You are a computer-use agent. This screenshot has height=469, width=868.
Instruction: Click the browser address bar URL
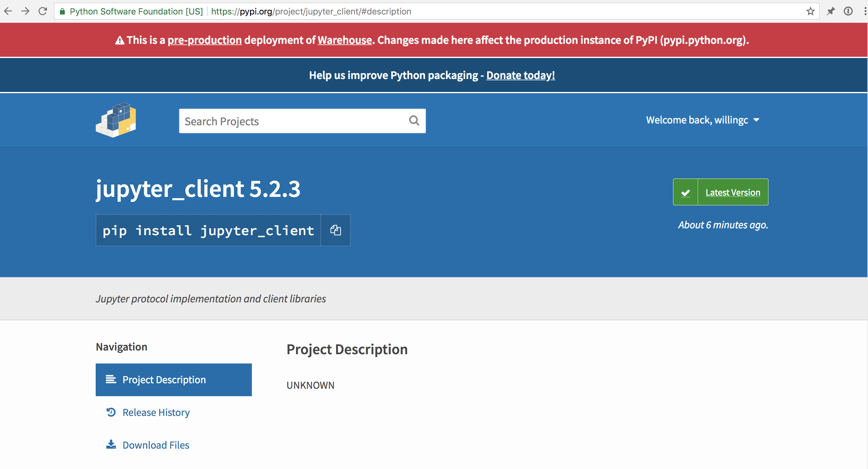[311, 11]
